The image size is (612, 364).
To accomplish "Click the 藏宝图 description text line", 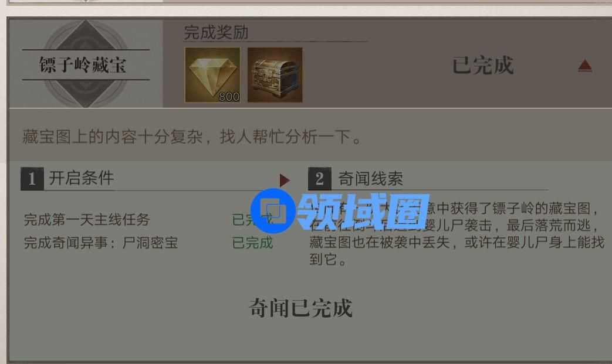I will point(192,137).
